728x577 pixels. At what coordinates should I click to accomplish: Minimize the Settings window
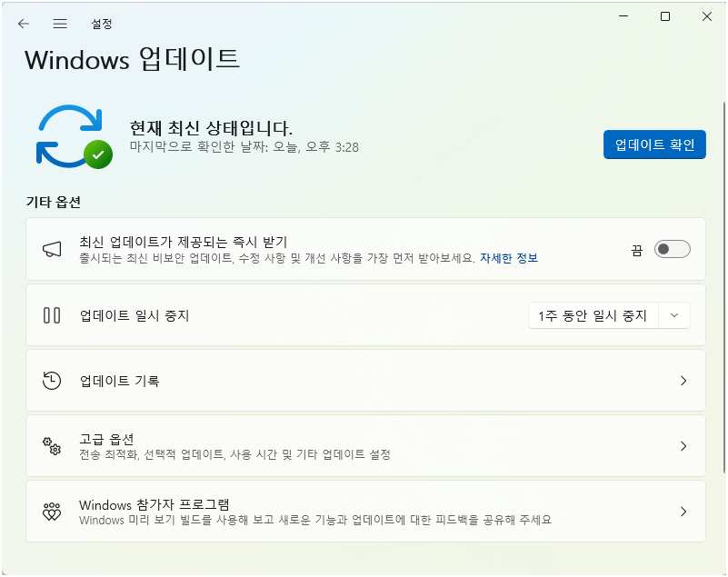623,16
